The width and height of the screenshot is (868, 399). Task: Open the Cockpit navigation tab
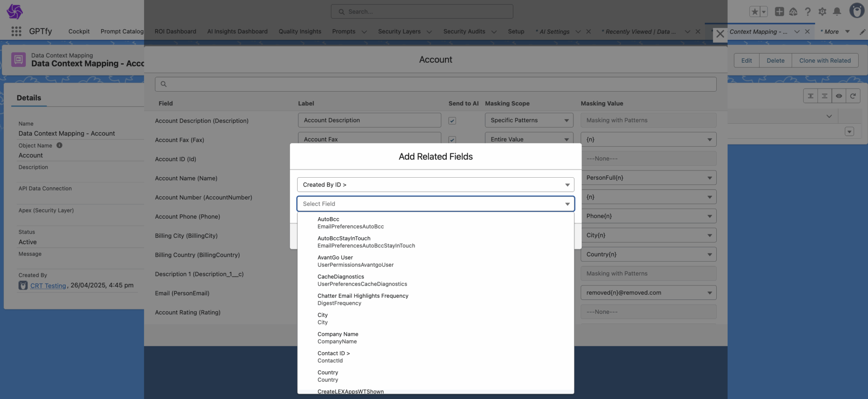coord(79,31)
